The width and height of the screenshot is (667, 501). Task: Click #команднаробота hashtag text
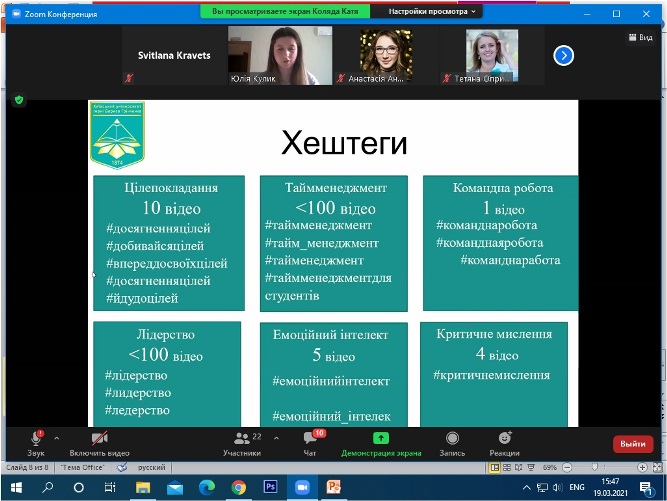pos(487,225)
